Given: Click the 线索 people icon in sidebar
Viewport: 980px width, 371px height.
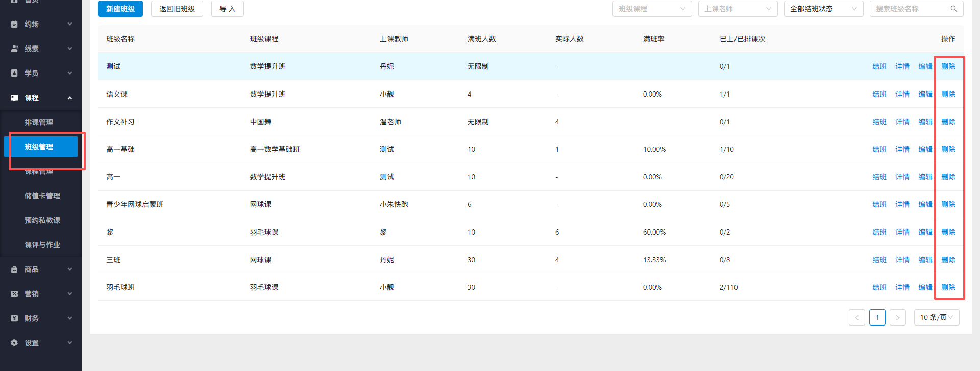Looking at the screenshot, I should (14, 49).
